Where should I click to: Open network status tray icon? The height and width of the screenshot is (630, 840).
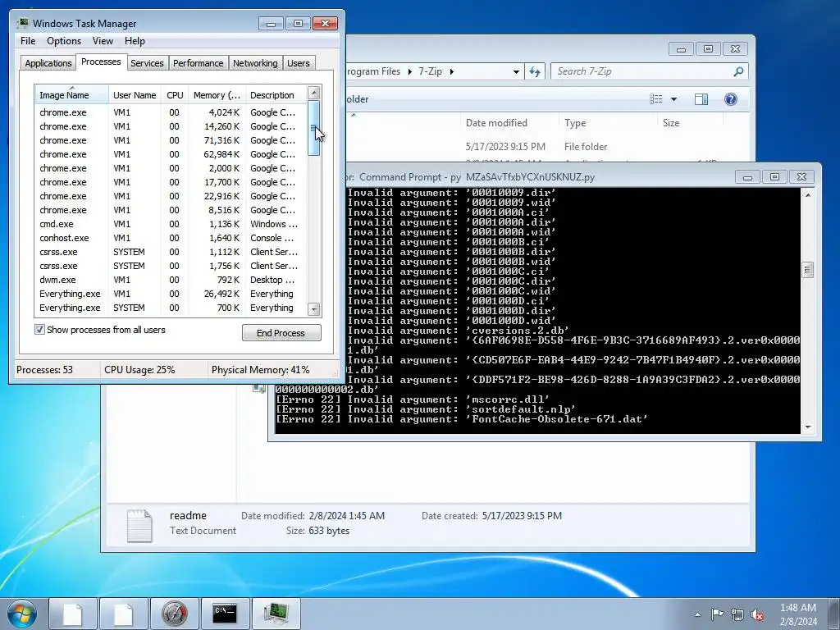click(x=737, y=614)
